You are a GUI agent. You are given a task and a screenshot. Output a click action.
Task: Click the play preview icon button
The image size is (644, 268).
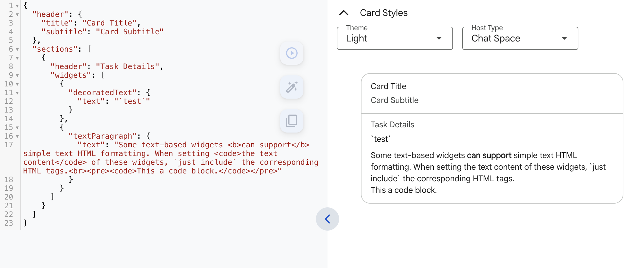[x=292, y=53]
